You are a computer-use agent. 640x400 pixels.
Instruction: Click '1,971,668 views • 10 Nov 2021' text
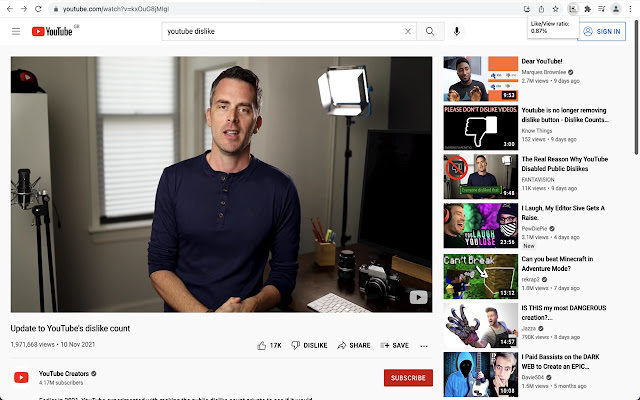pos(53,344)
